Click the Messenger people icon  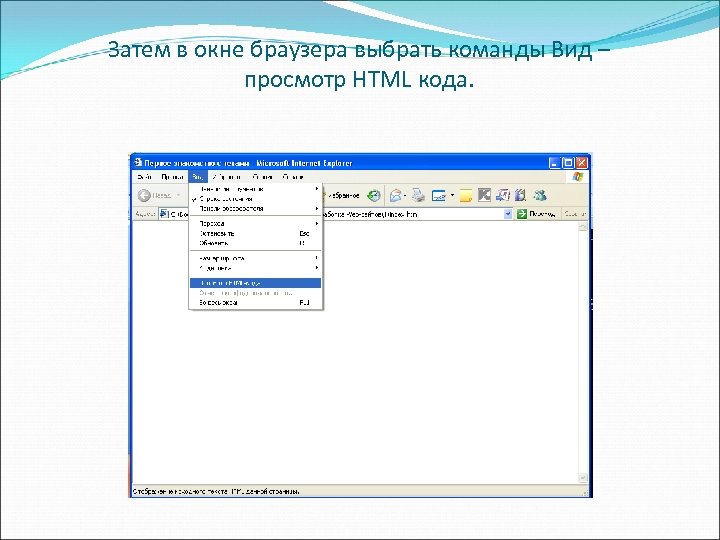pos(540,196)
